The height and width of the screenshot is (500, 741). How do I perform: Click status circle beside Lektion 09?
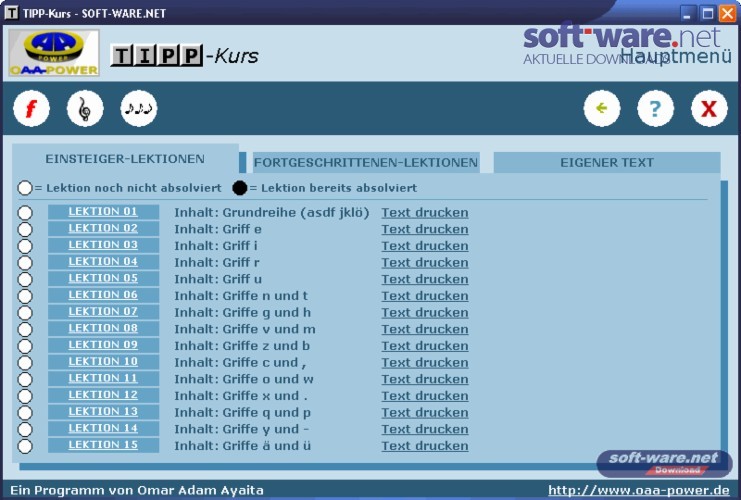click(25, 346)
